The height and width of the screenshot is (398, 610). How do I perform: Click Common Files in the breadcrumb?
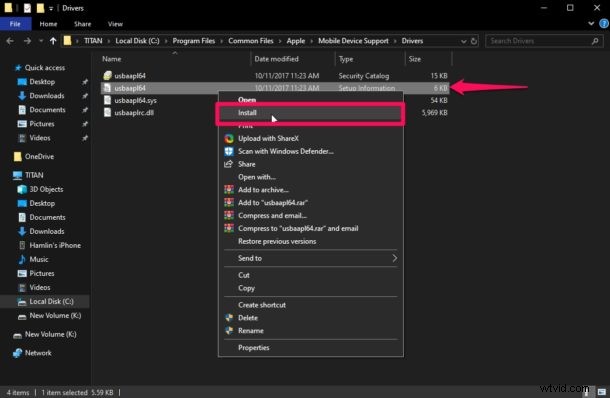point(251,41)
